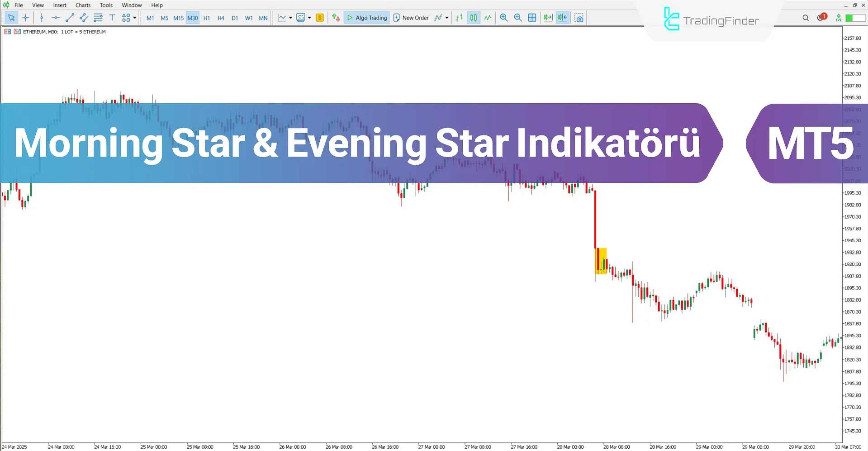
Task: Open the search icon on the right
Action: [x=806, y=18]
